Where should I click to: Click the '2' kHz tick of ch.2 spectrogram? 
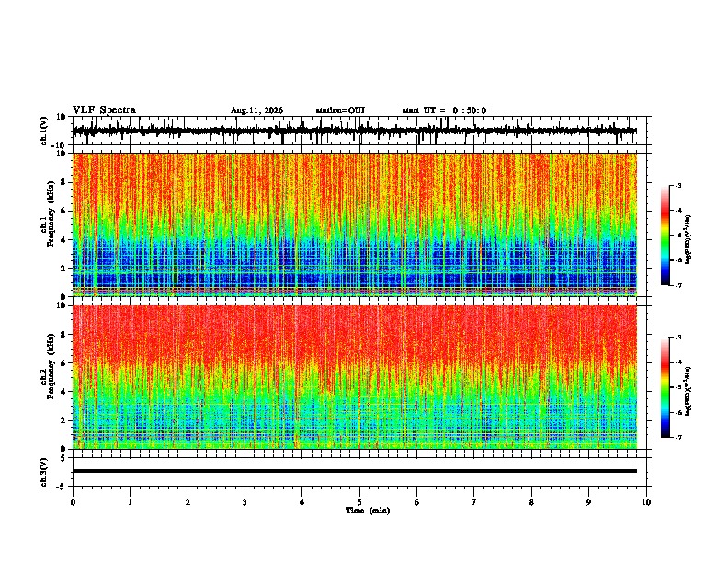[63, 420]
